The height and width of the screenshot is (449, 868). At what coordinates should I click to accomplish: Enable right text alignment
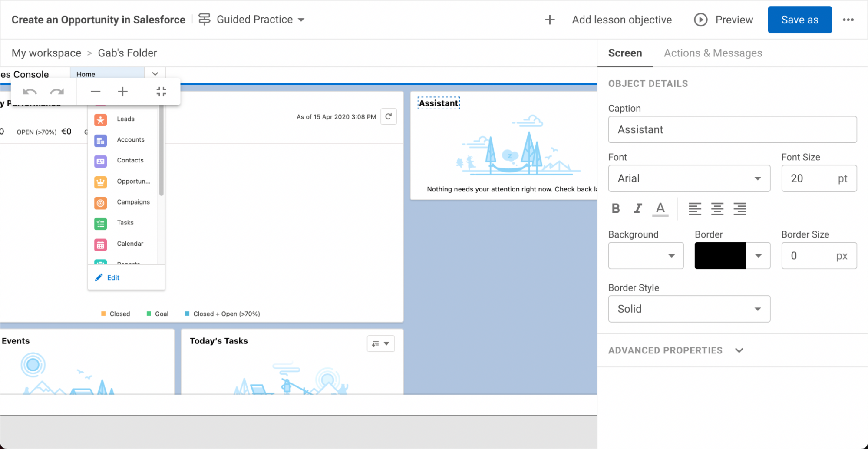click(x=739, y=208)
